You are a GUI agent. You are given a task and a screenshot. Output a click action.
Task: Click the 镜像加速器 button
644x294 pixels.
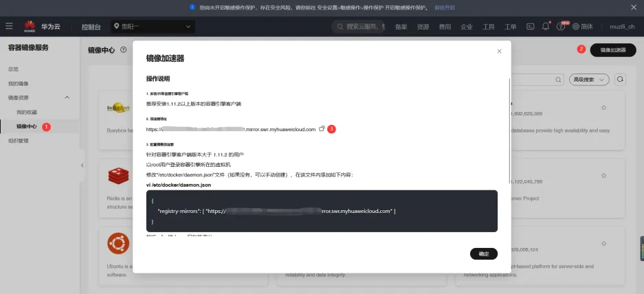613,49
